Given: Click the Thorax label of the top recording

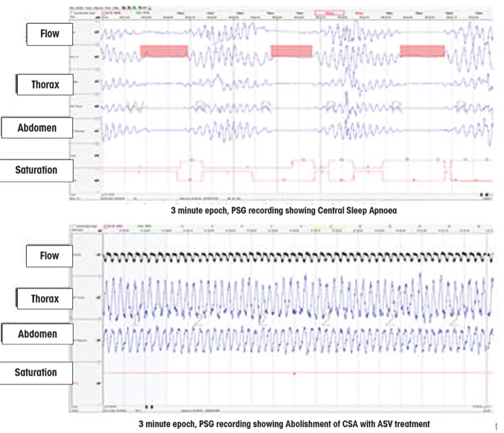Looking at the screenshot, I should tap(45, 85).
